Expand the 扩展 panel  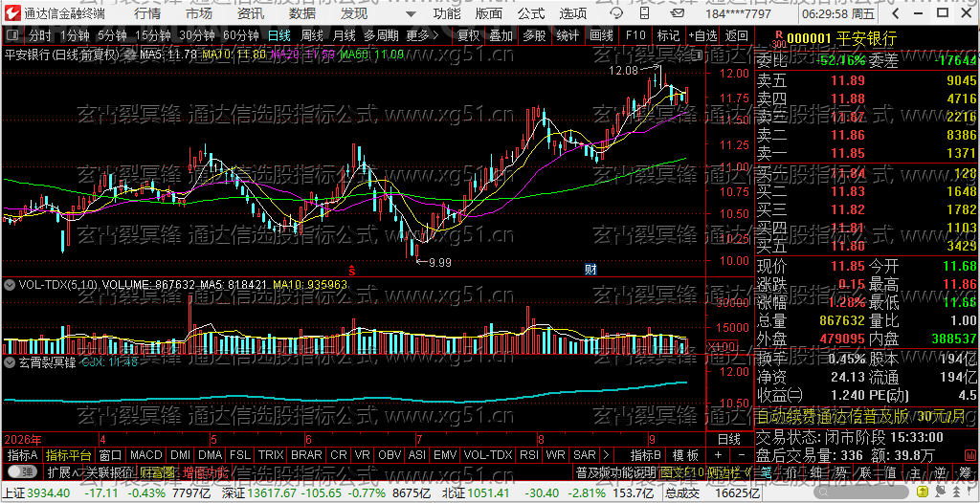(64, 471)
